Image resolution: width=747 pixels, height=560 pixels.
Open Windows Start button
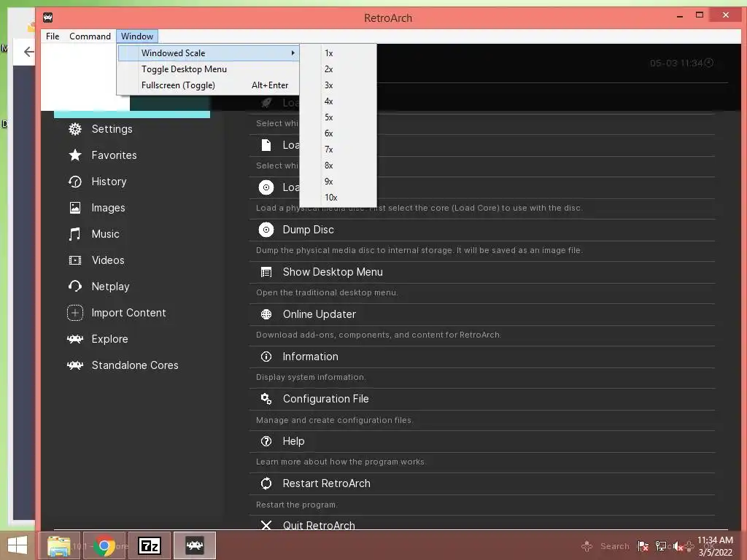pyautogui.click(x=18, y=545)
